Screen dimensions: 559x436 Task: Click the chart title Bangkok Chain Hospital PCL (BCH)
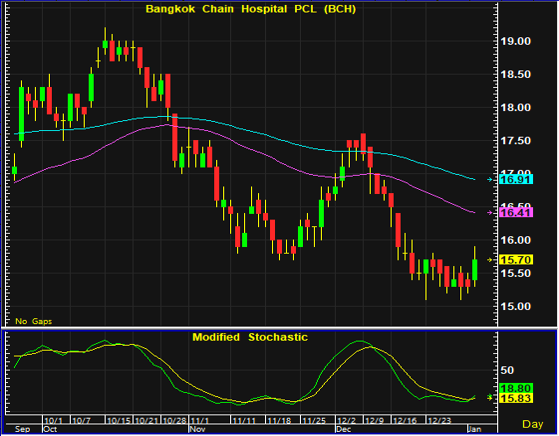[x=251, y=9]
